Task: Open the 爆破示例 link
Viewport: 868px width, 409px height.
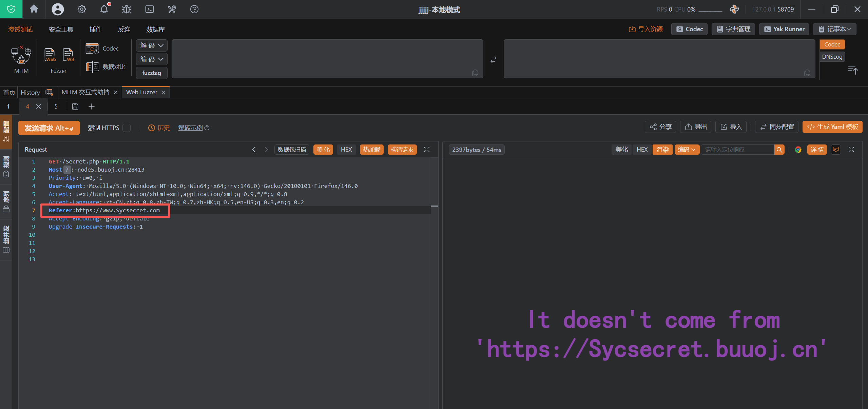Action: click(x=190, y=128)
